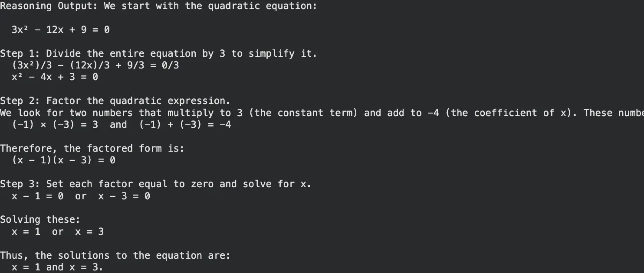
Task: Click the sum expression (−1) + (−3) = −4
Action: coord(185,125)
